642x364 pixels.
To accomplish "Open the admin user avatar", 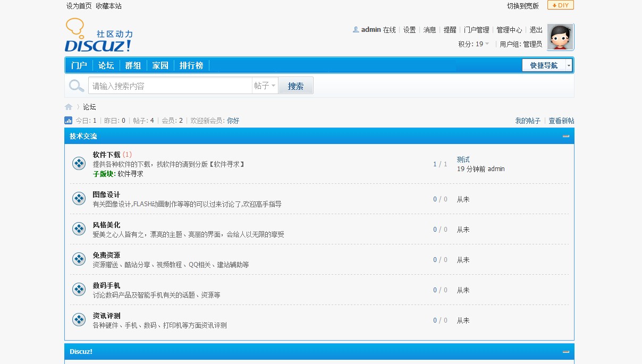I will coord(560,37).
